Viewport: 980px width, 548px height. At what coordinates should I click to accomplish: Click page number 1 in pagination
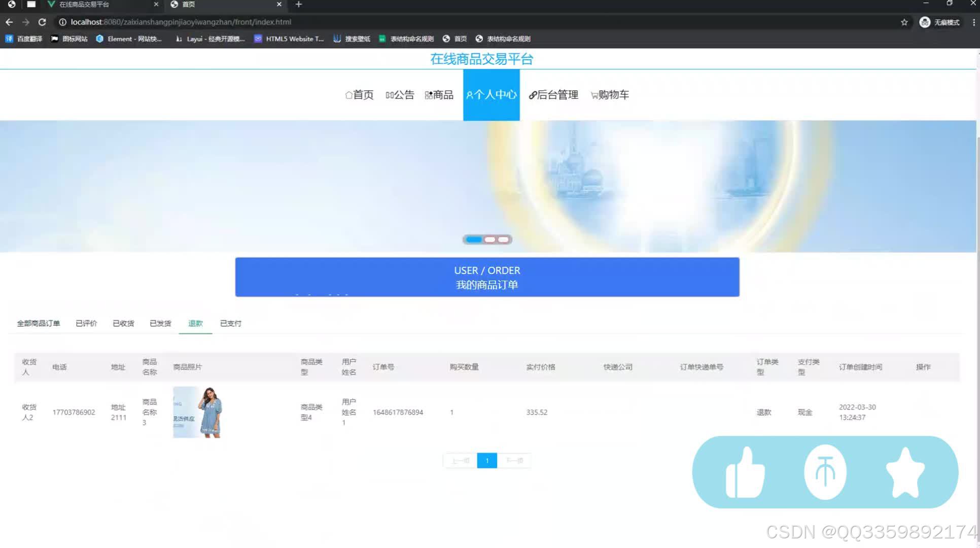coord(487,460)
